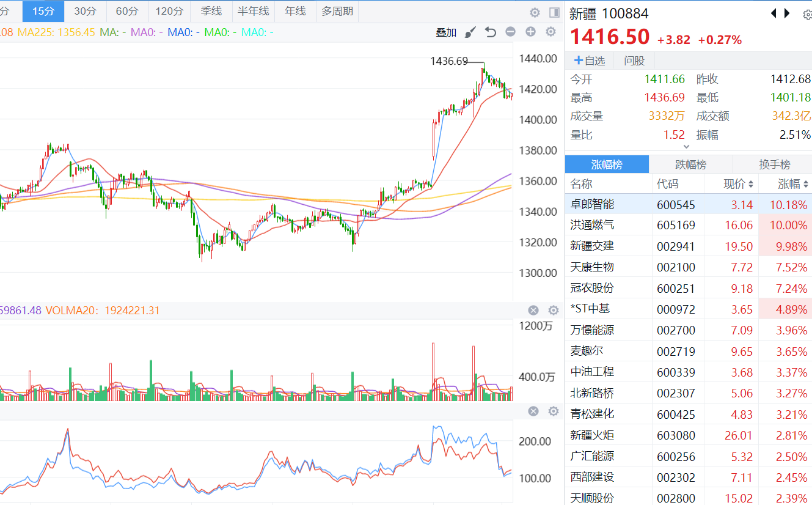Close the volume indicator panel
This screenshot has height=505, width=812.
(533, 310)
